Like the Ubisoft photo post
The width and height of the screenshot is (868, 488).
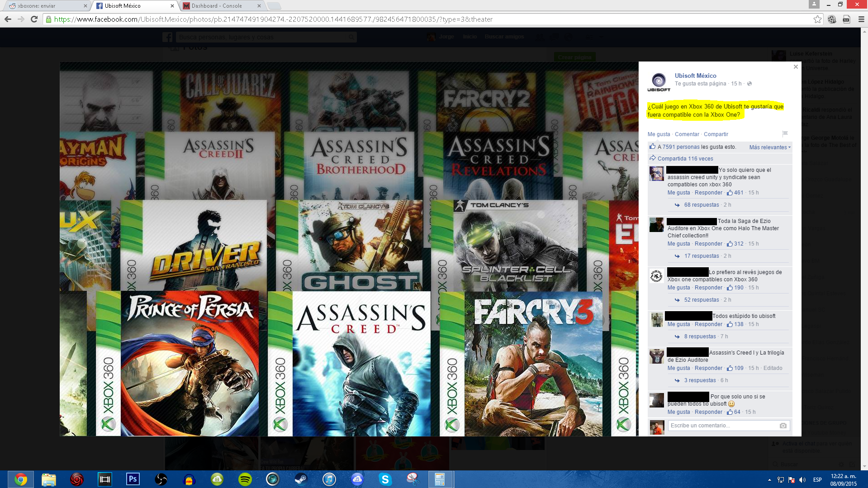pos(659,134)
